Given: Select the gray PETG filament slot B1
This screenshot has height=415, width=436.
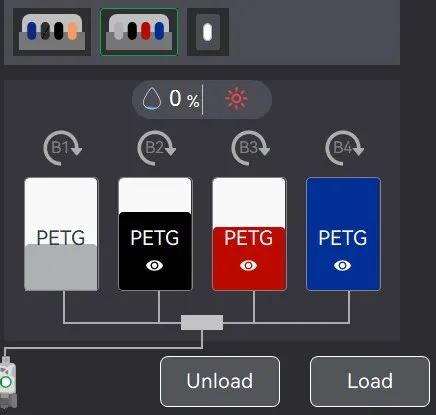Looking at the screenshot, I should pos(61,234).
